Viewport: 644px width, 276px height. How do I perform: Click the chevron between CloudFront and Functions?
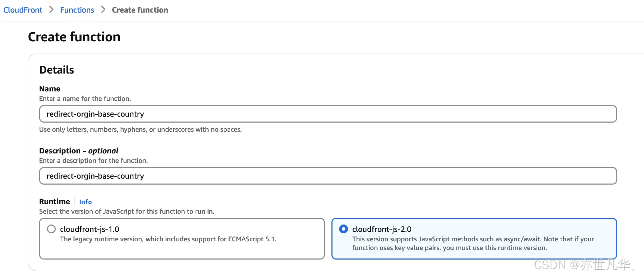tap(51, 10)
